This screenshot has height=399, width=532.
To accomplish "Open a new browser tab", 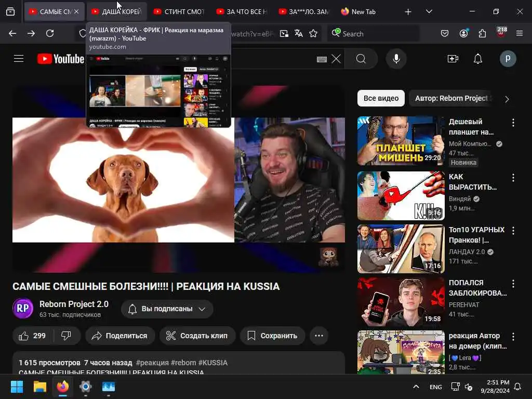I will [x=408, y=12].
